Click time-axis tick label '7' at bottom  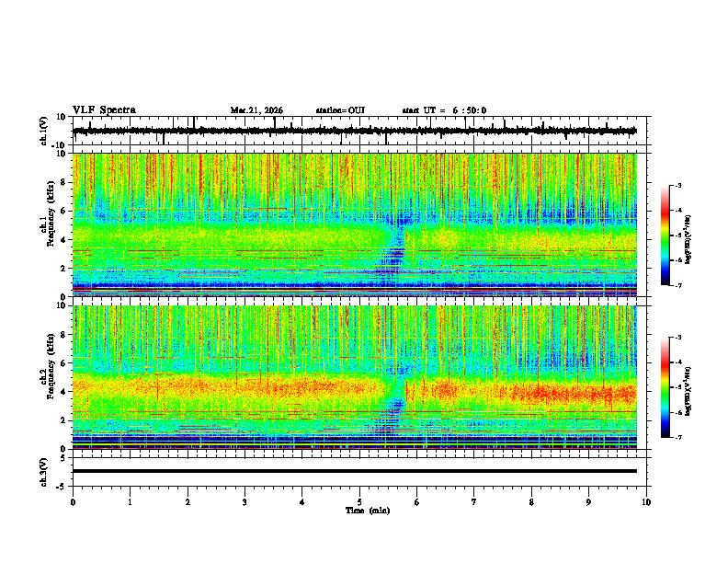(x=474, y=502)
